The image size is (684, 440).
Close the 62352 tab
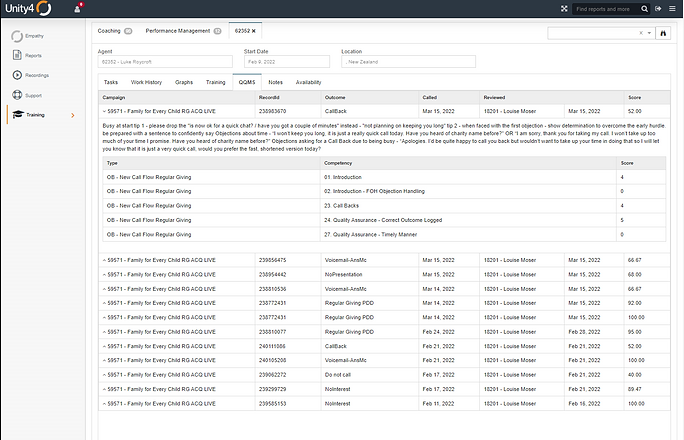click(253, 31)
